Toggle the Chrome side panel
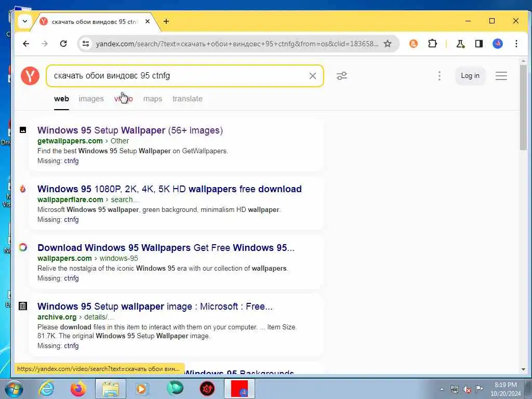Viewport: 532px width, 399px height. [x=478, y=44]
